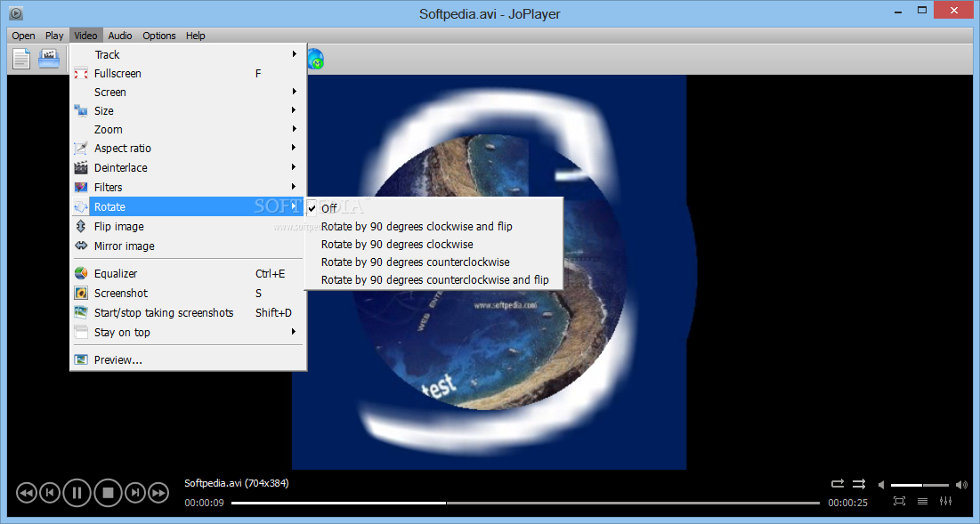Open the Open menu
Image resolution: width=980 pixels, height=524 pixels.
tap(23, 36)
